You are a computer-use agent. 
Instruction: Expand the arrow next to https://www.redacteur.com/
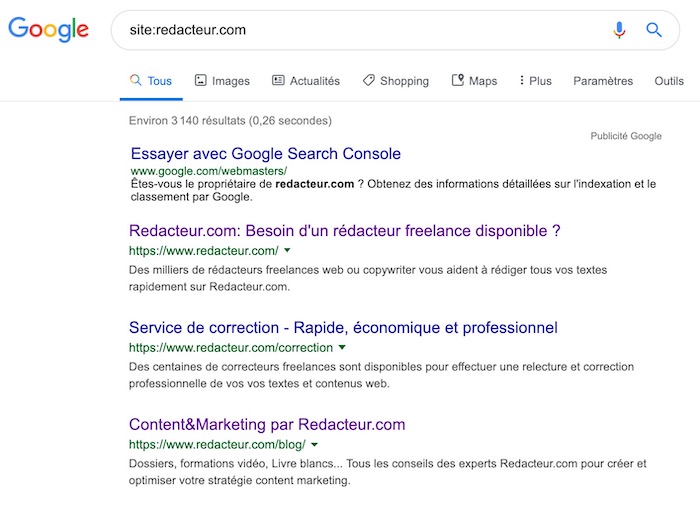point(288,251)
